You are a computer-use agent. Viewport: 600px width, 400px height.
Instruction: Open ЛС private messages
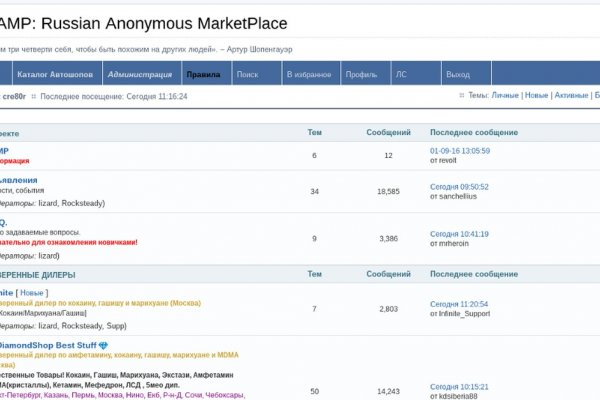(x=401, y=74)
